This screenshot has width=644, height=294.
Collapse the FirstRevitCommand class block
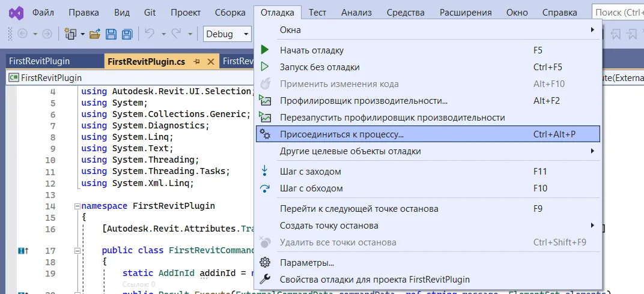(x=77, y=251)
